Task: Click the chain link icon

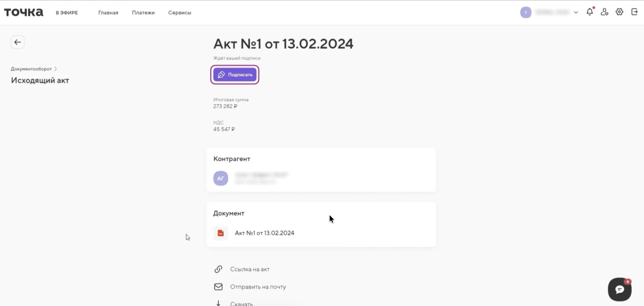Action: tap(218, 269)
